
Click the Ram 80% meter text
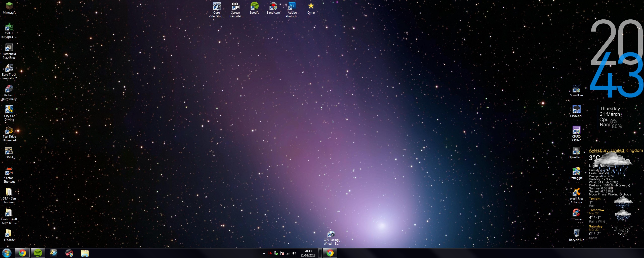pyautogui.click(x=611, y=125)
